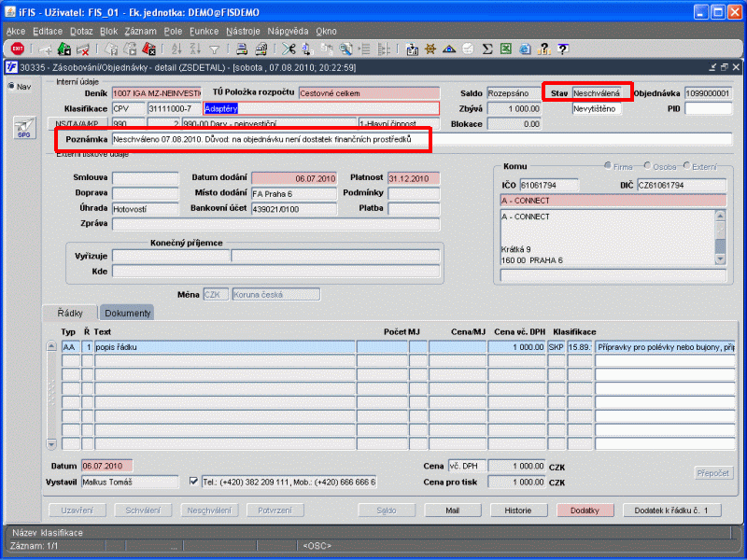The width and height of the screenshot is (747, 560).
Task: Click the Historie button
Action: coord(517,511)
